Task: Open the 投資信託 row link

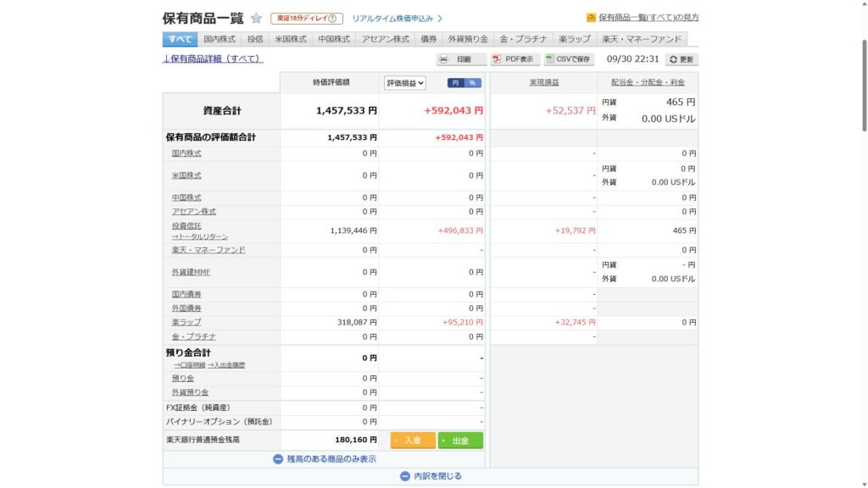Action: [x=186, y=225]
